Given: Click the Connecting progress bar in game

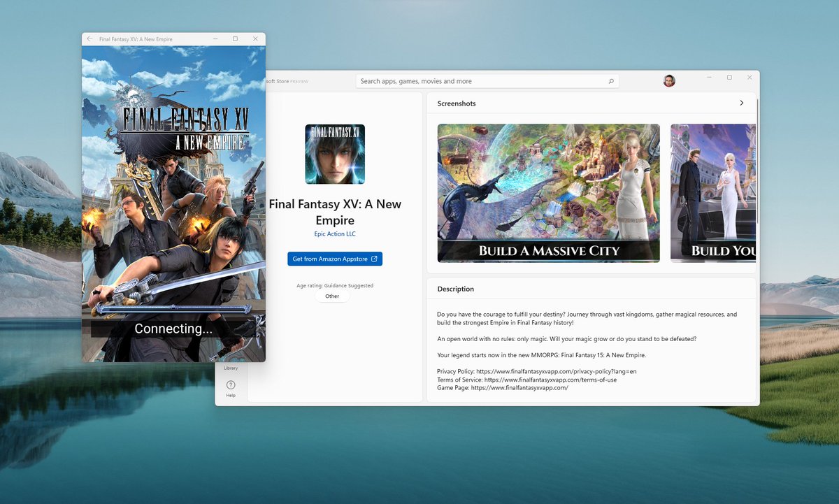Looking at the screenshot, I should 173,308.
